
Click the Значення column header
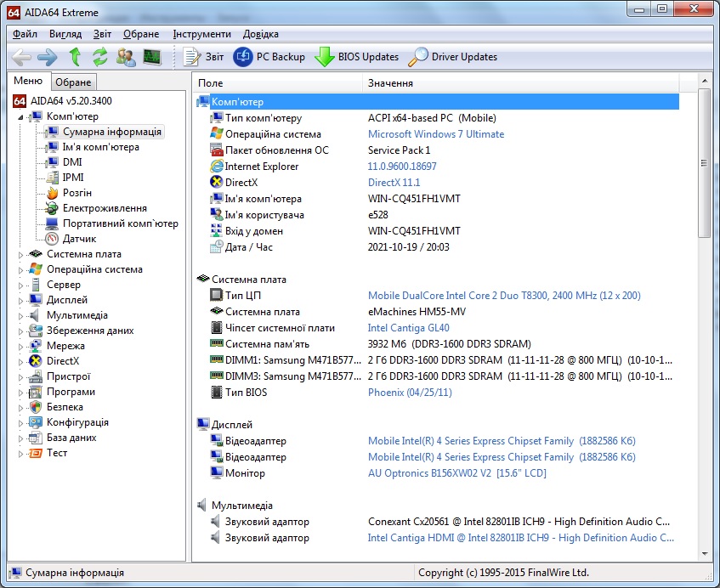point(521,83)
